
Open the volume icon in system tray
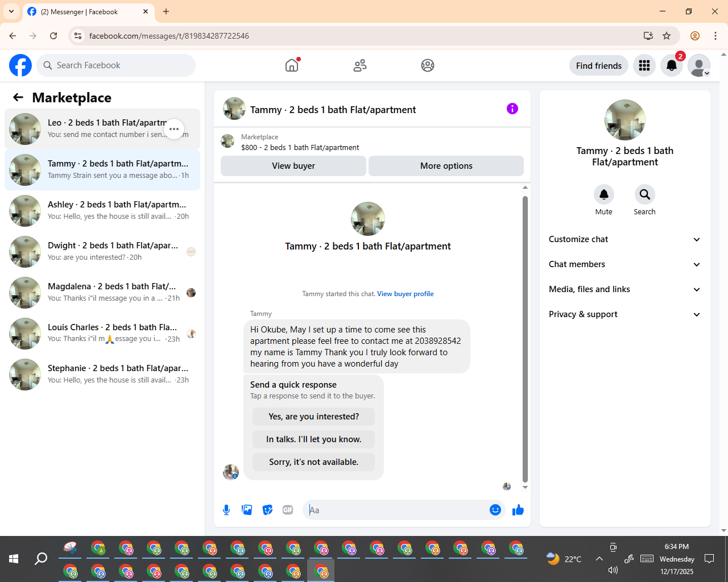613,570
